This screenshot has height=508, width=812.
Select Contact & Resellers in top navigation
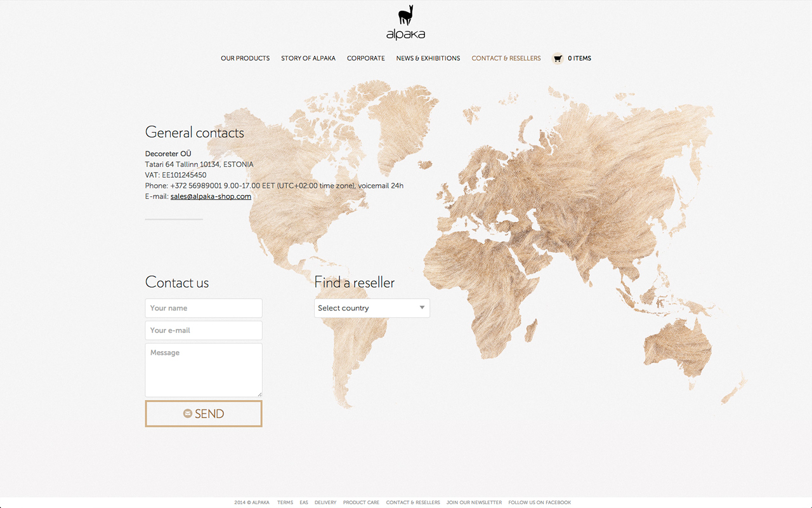click(506, 58)
